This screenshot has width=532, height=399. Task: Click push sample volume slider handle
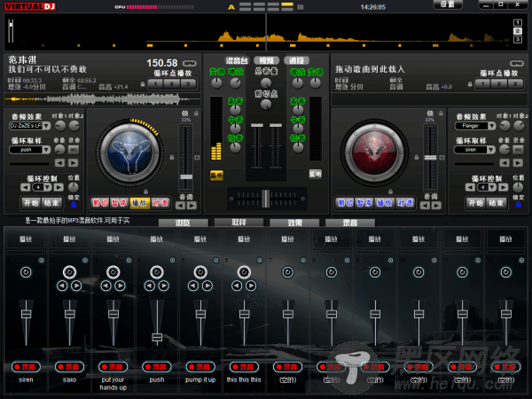point(157,337)
